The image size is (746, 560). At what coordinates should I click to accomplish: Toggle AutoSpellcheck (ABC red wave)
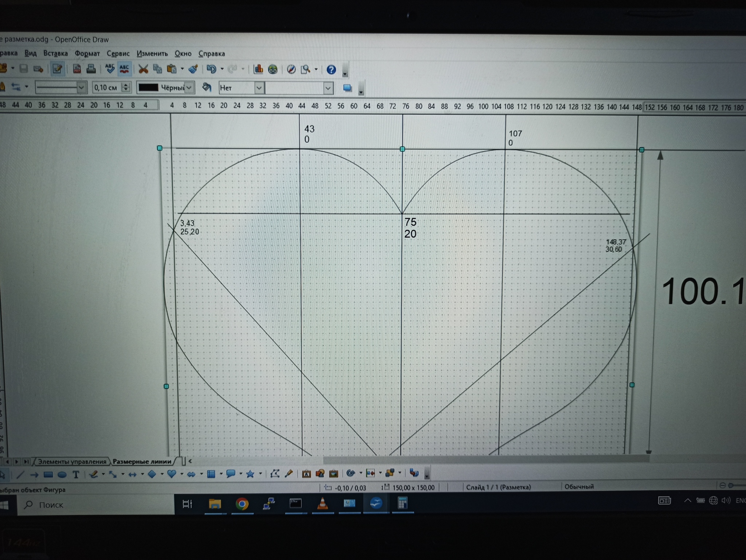pos(124,68)
